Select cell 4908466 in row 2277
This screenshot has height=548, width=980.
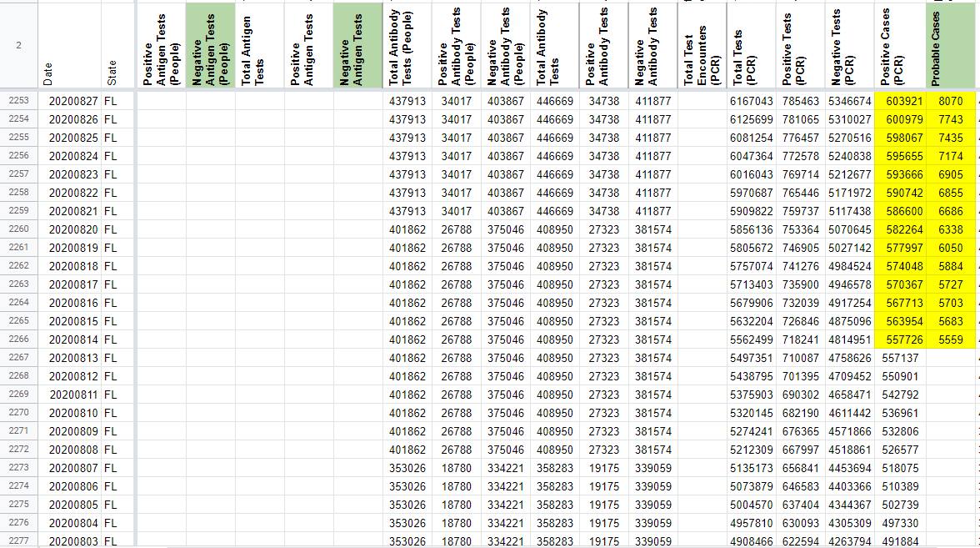[752, 540]
